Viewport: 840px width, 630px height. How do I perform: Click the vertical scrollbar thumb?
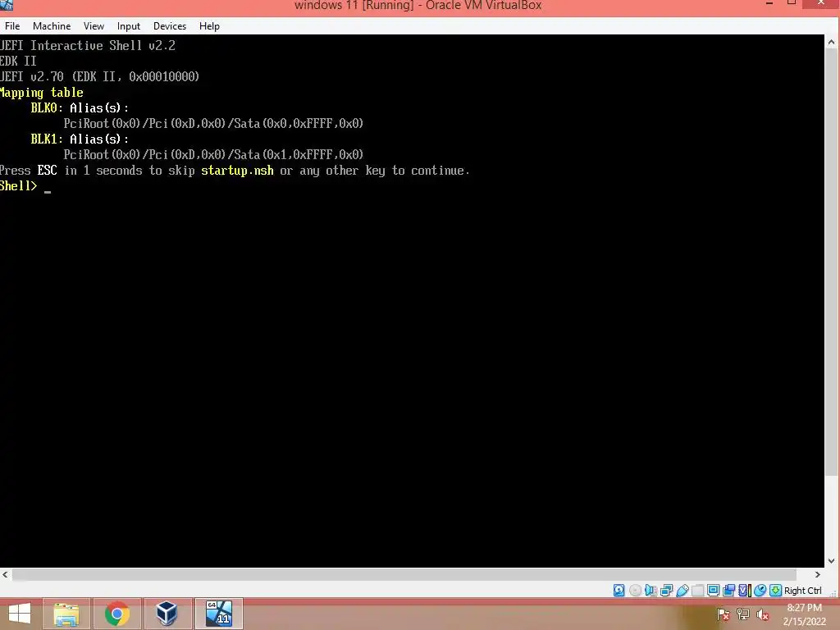pyautogui.click(x=831, y=262)
